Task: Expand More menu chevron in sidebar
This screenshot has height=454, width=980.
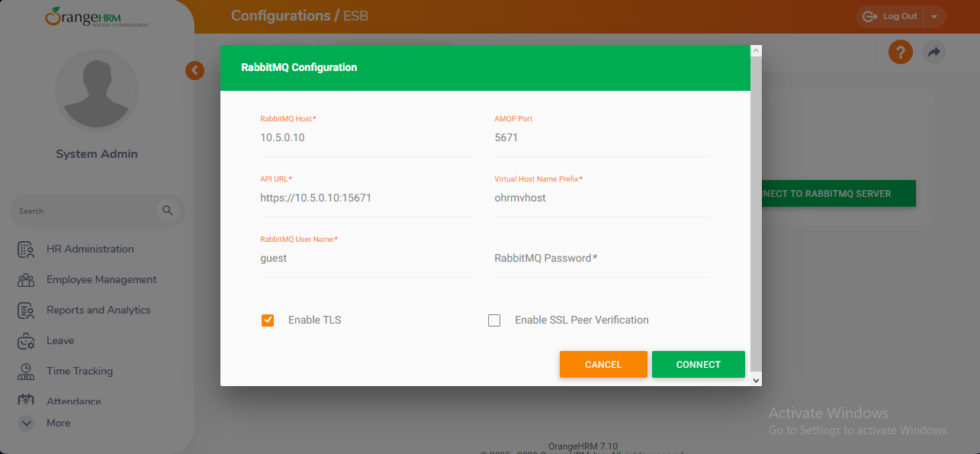Action: point(26,423)
